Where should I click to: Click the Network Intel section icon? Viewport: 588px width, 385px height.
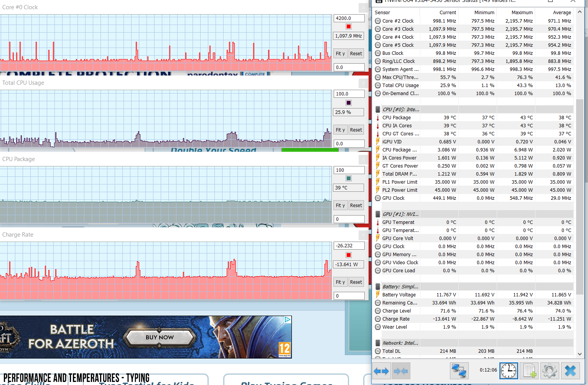[378, 343]
